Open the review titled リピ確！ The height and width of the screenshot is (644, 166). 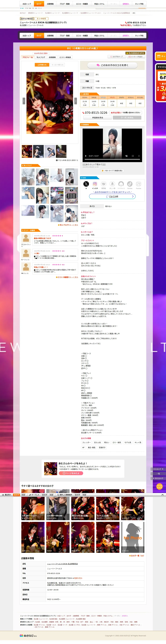pos(37,253)
